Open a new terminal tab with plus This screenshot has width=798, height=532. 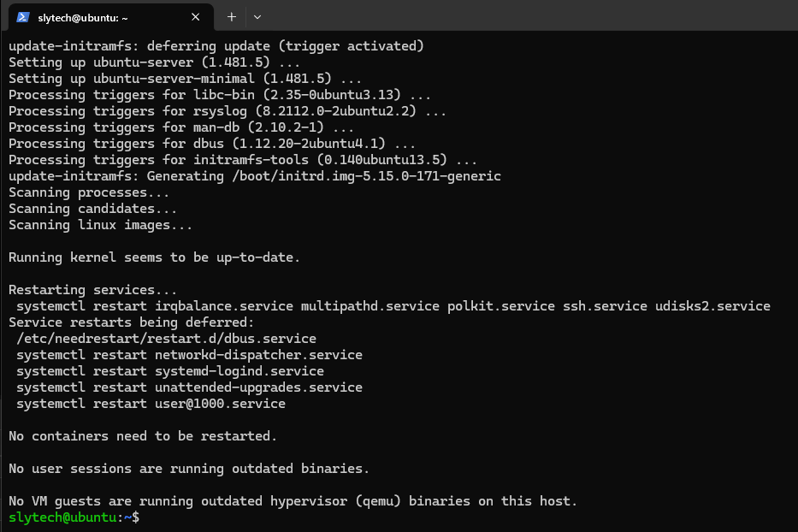pyautogui.click(x=231, y=16)
